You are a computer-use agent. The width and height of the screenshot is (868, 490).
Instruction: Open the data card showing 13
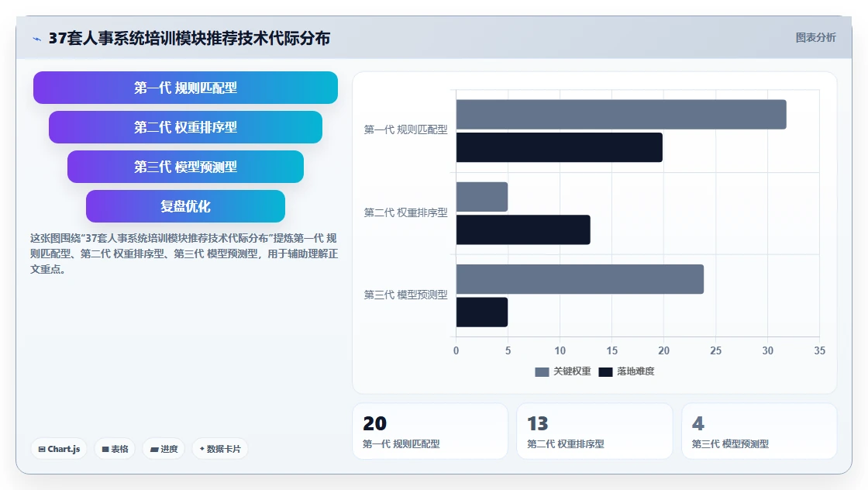pos(594,431)
